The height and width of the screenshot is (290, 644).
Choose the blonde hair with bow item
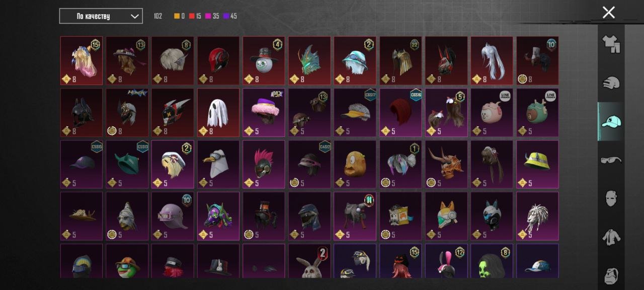(x=82, y=60)
